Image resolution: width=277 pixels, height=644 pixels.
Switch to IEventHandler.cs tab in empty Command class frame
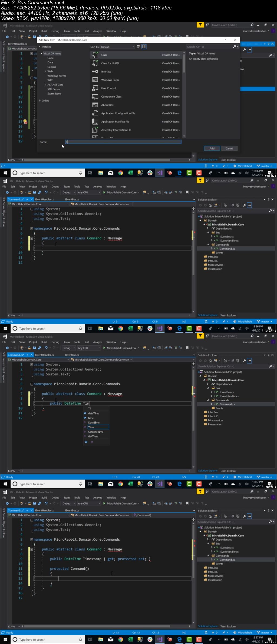(44, 199)
